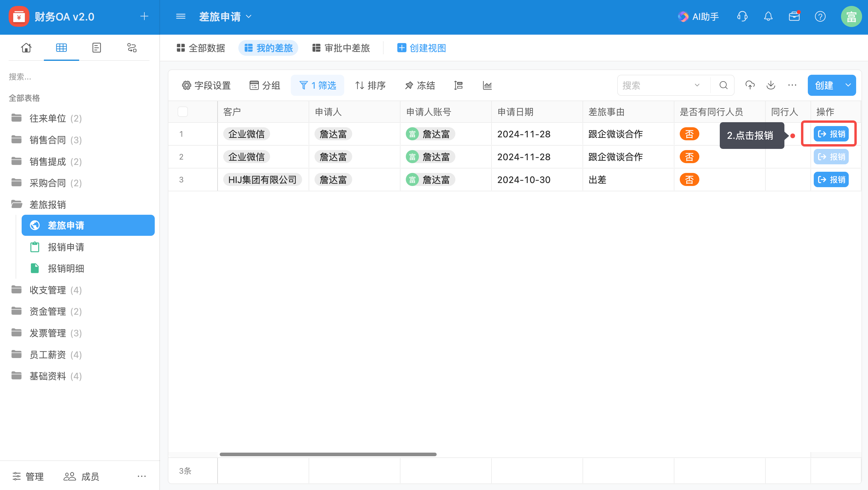The width and height of the screenshot is (868, 490).
Task: Toggle the hamburger menu icon
Action: (x=181, y=16)
